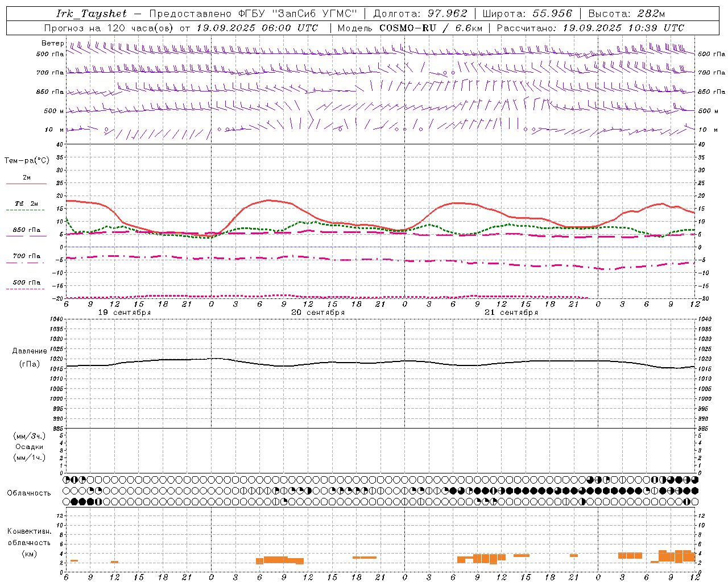Click the (мм/3ч.) precipitation unit label
728x582 pixels.
pyautogui.click(x=30, y=436)
